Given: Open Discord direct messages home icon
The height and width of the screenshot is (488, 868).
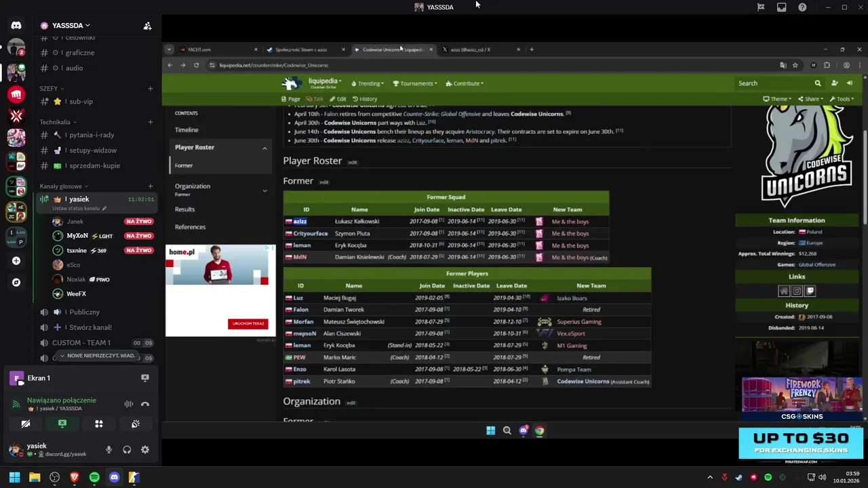Looking at the screenshot, I should 16,26.
